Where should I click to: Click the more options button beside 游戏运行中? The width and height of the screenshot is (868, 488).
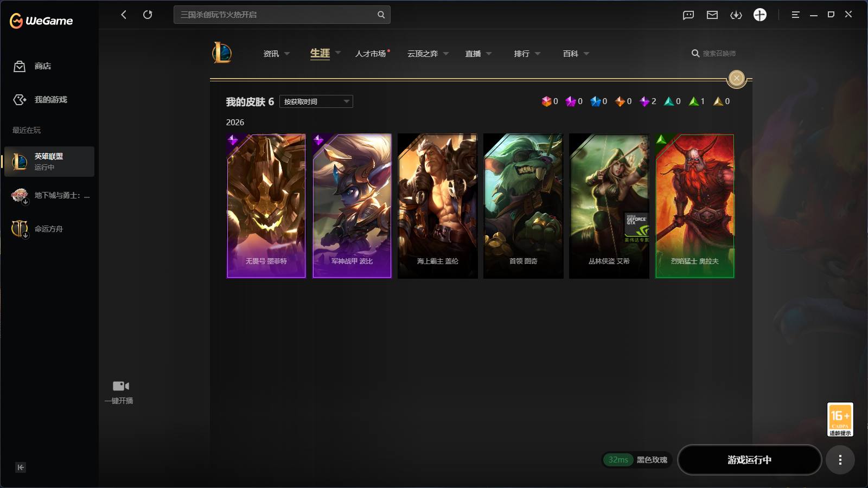[840, 460]
